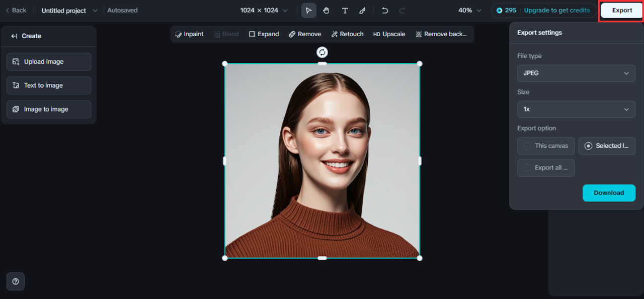Click the Text to image icon
This screenshot has height=299, width=644.
click(x=16, y=85)
